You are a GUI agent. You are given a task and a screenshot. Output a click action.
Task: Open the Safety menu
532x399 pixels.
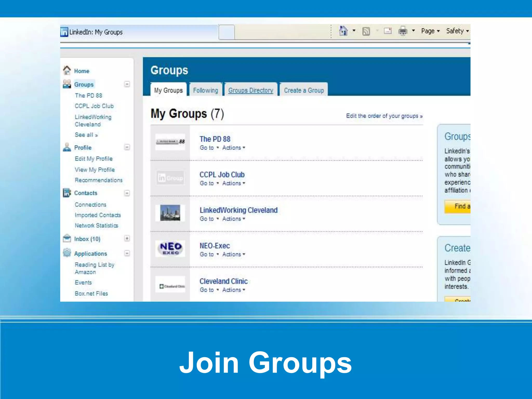click(x=457, y=31)
